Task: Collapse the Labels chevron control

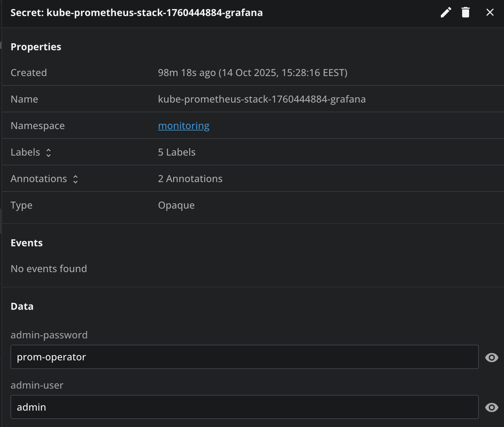Action: tap(49, 152)
